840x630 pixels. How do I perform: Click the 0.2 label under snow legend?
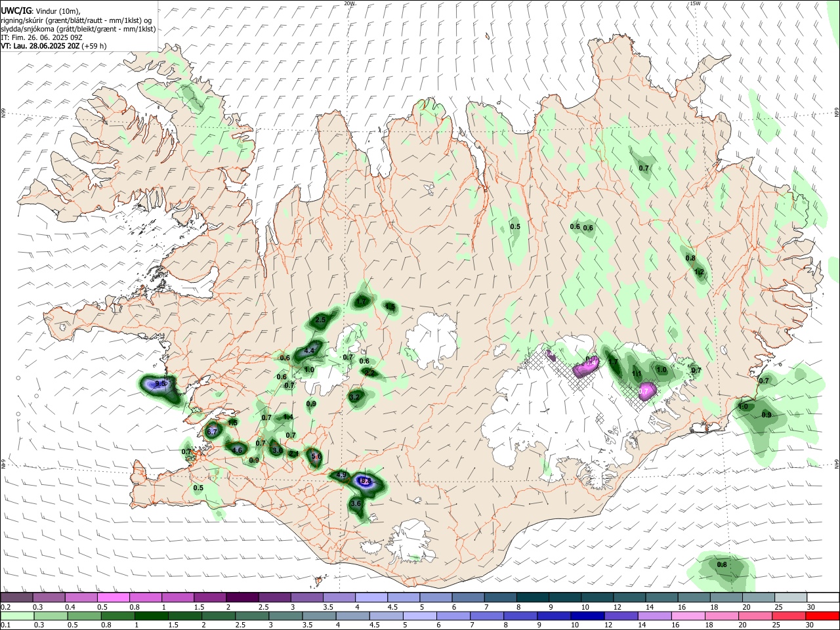click(x=5, y=607)
